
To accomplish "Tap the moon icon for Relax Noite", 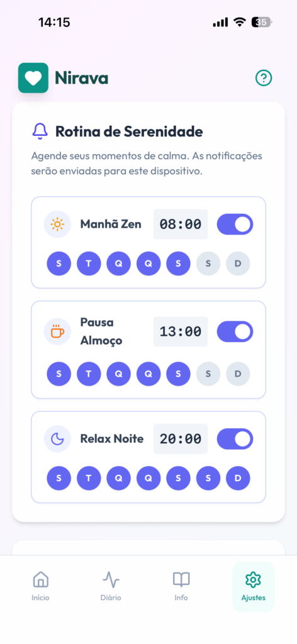I will (x=57, y=439).
